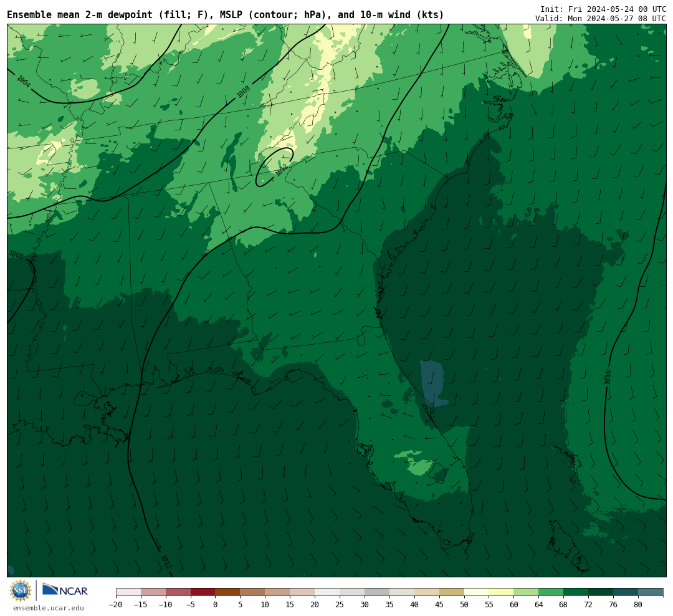
Task: Click the light green swatch between 60 and 64
Action: pos(527,592)
